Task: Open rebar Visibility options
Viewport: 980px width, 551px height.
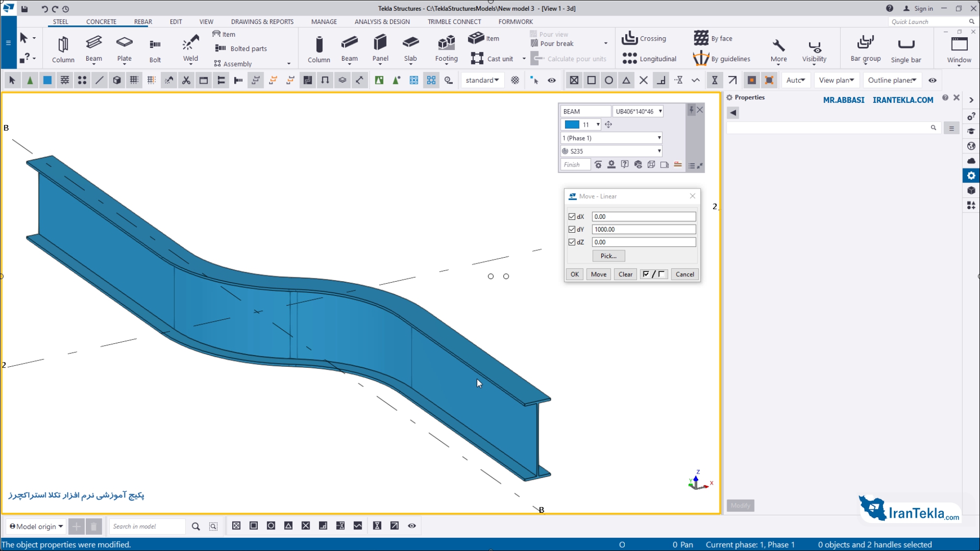Action: click(814, 50)
